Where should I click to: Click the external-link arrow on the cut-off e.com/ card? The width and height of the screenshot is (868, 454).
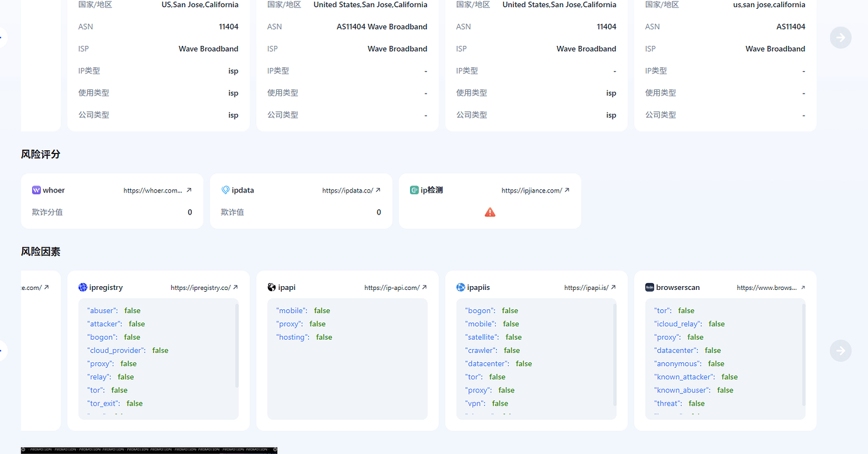47,287
